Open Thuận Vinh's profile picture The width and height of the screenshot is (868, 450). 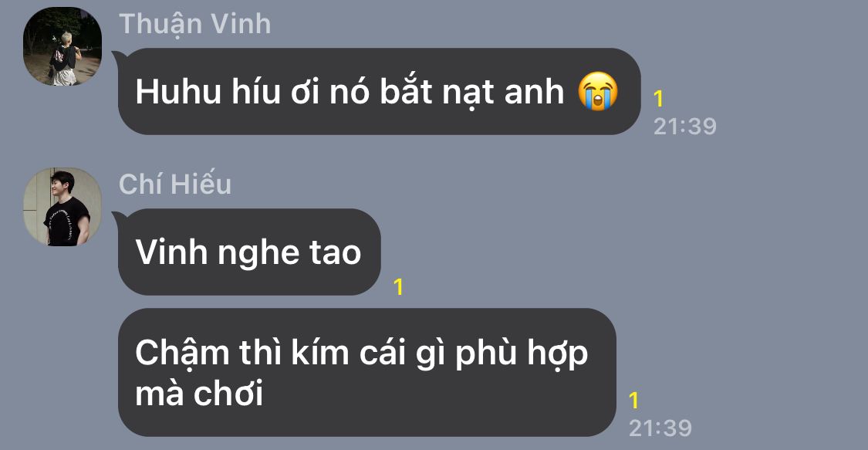pos(62,46)
